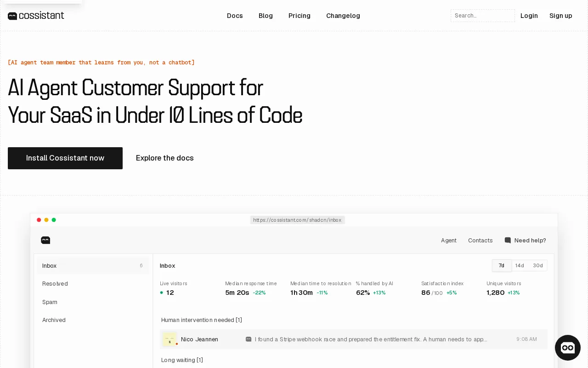Open the Changelog page

coord(343,16)
